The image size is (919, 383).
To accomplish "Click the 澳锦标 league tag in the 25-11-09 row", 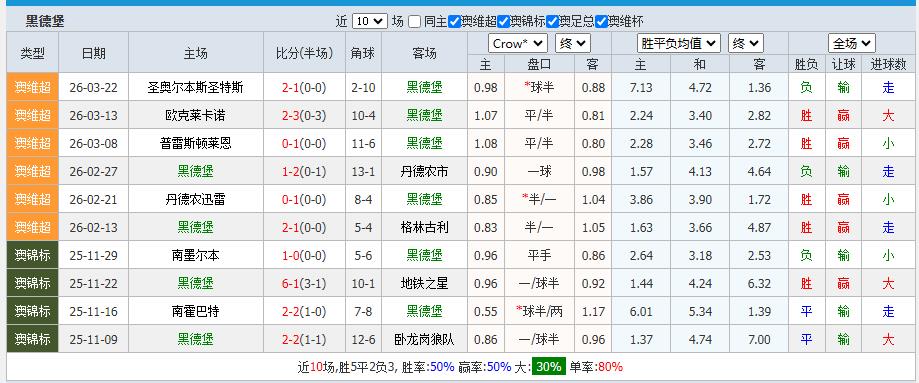I will [x=33, y=339].
